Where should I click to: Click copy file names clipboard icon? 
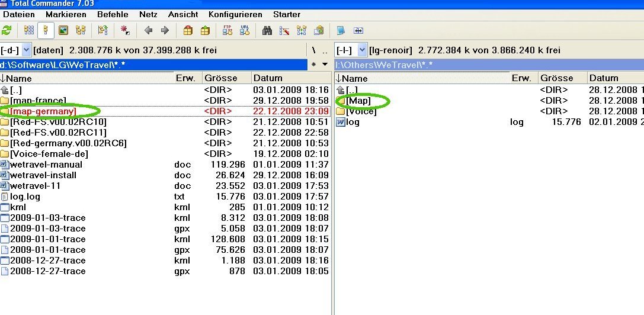(319, 30)
